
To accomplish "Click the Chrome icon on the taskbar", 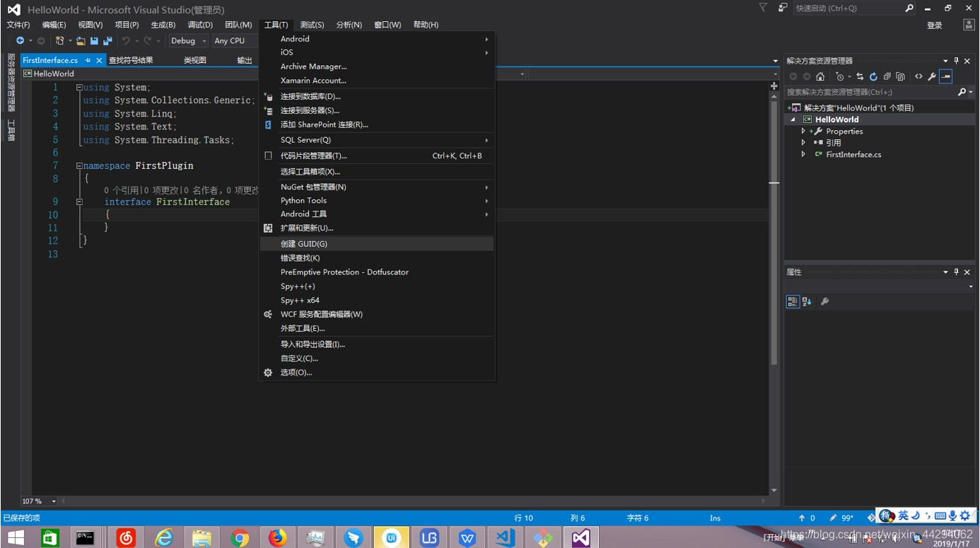I will coord(240,538).
